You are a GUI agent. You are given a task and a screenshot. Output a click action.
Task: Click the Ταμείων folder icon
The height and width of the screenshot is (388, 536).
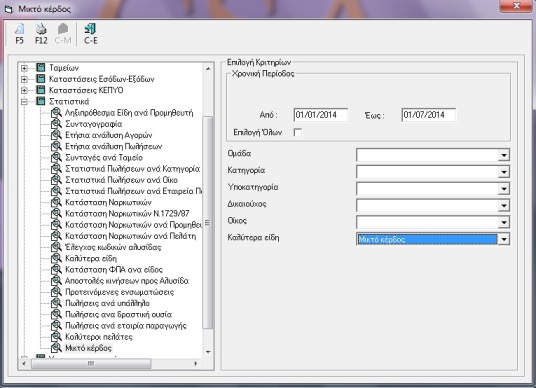point(40,68)
